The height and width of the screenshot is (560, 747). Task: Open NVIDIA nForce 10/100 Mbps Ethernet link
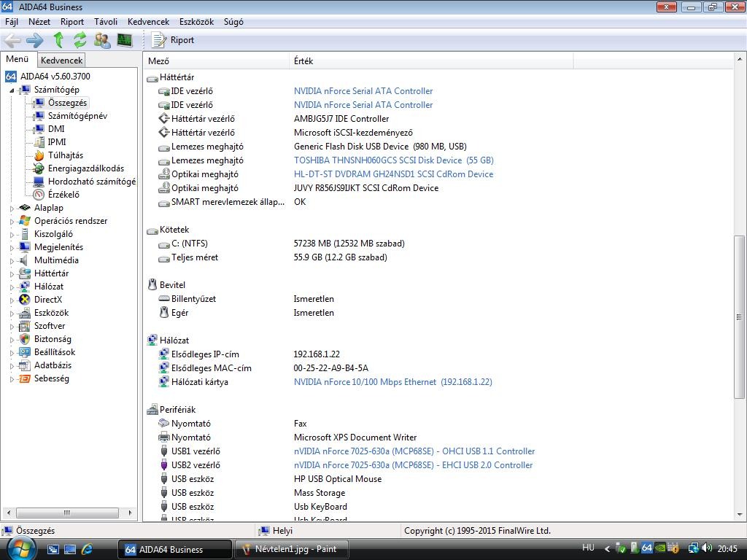(393, 382)
